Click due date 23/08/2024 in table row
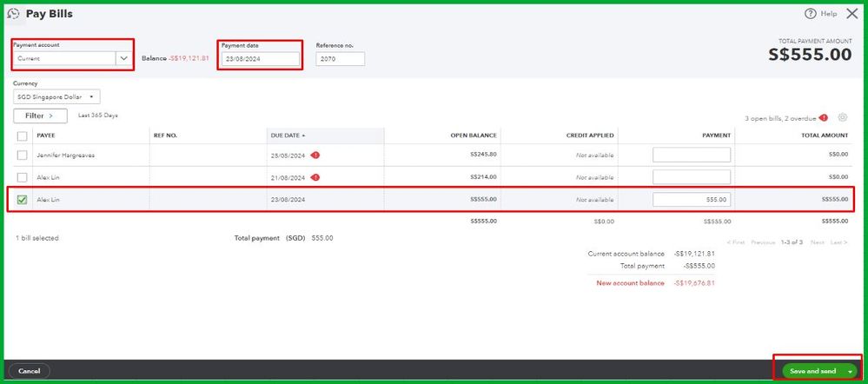This screenshot has height=384, width=868. [x=288, y=200]
